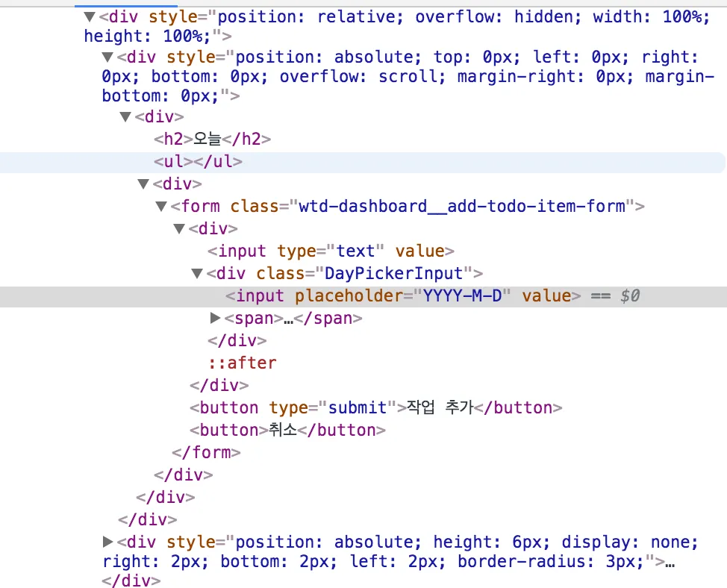This screenshot has width=727, height=588.
Task: Click the $0 console reference marker
Action: (630, 296)
